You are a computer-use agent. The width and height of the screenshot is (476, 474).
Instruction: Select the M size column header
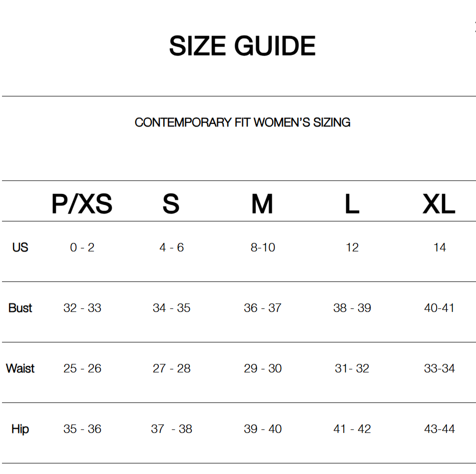[262, 204]
